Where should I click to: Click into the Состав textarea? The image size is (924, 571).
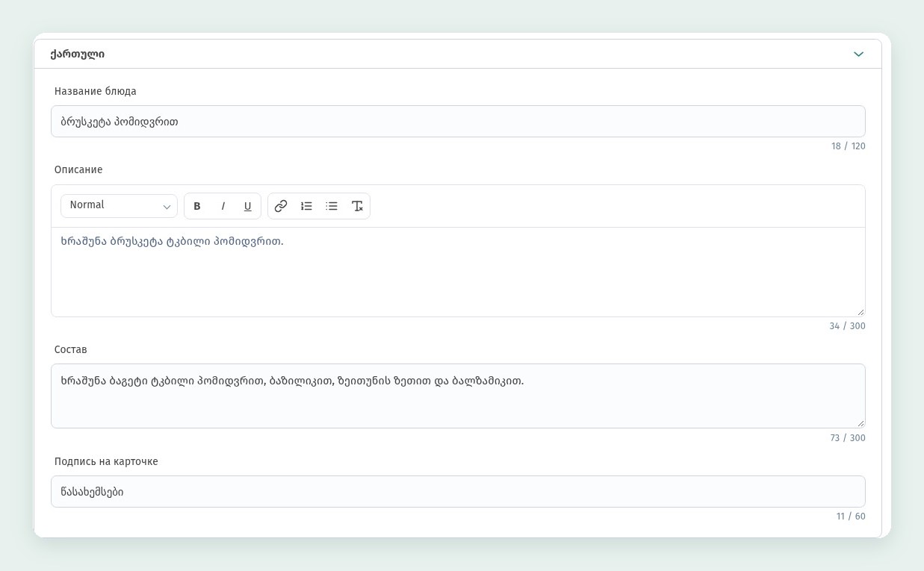click(x=458, y=396)
